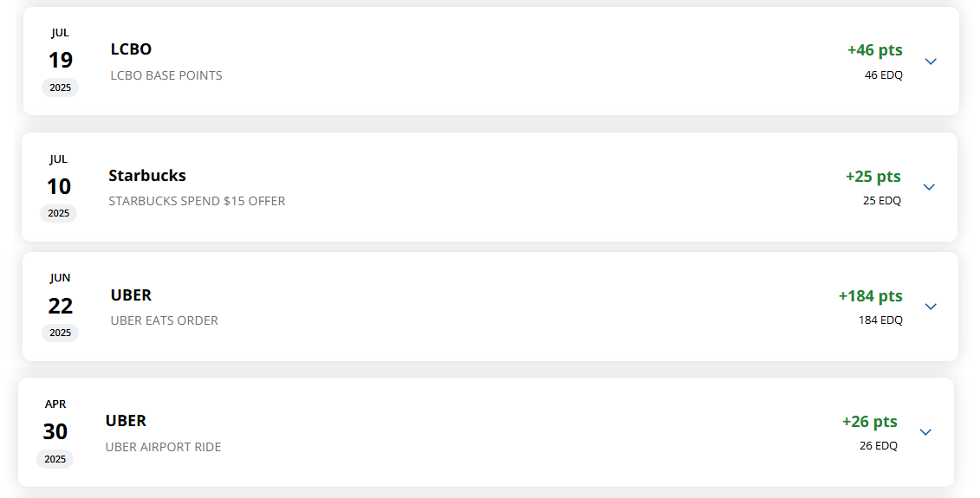Click the Starbucks merchant name
980x498 pixels.
pos(147,176)
